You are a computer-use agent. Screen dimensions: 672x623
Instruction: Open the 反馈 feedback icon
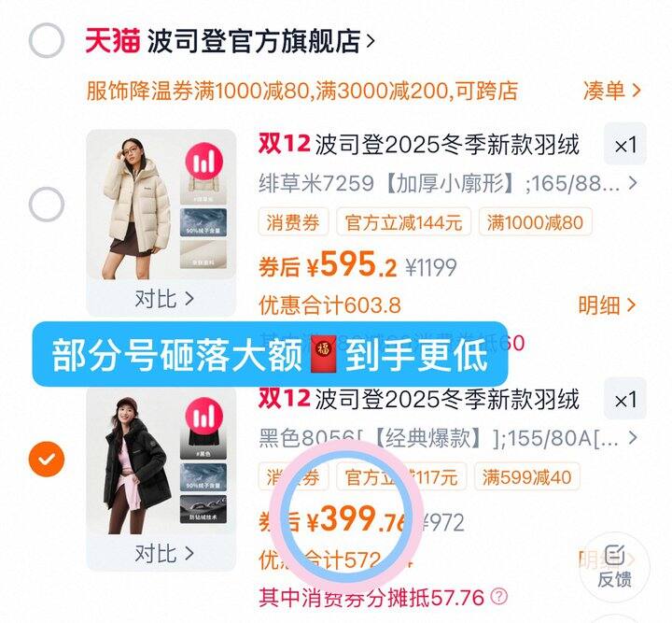click(614, 566)
